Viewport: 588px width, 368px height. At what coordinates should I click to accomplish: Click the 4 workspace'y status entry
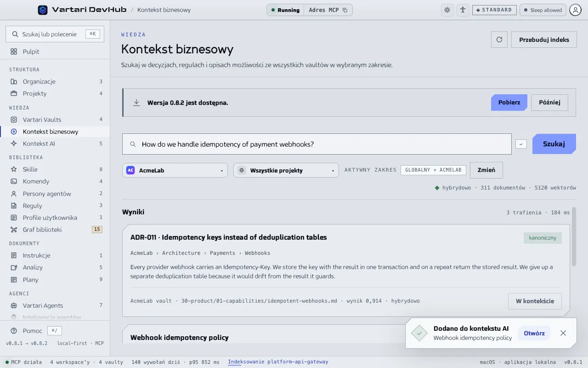pos(70,362)
